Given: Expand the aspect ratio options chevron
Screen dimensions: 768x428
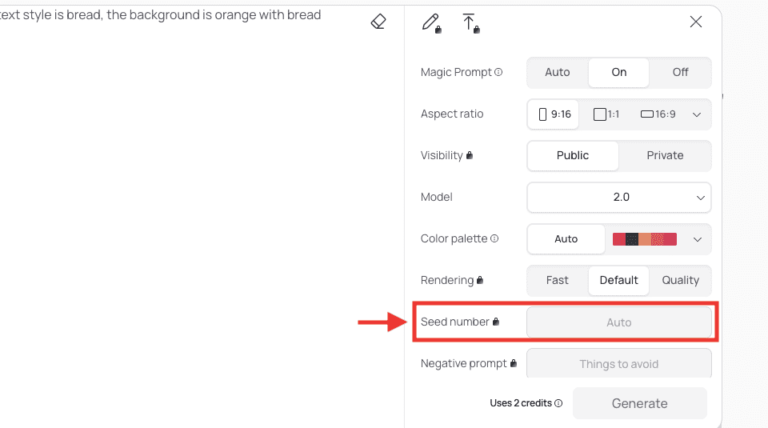Looking at the screenshot, I should click(x=697, y=115).
